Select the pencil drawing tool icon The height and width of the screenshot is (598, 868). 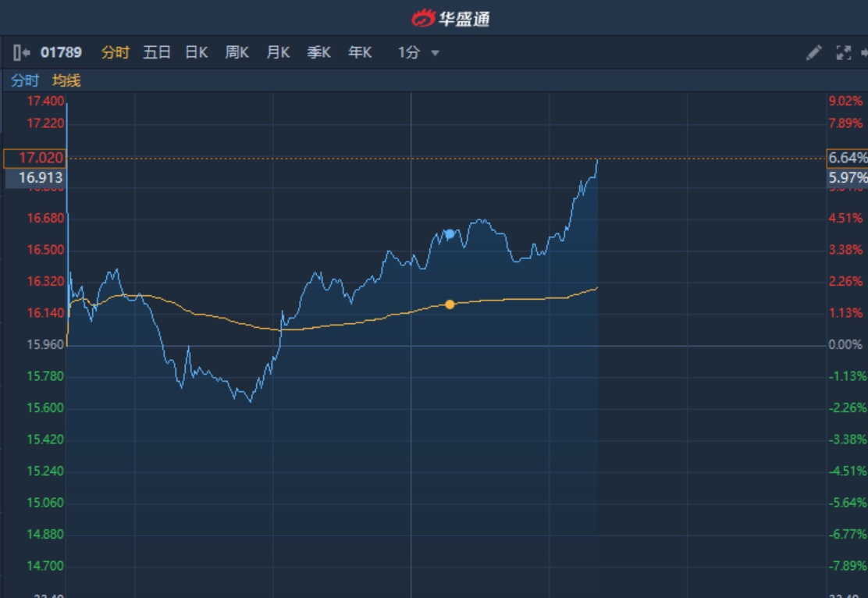pyautogui.click(x=813, y=53)
